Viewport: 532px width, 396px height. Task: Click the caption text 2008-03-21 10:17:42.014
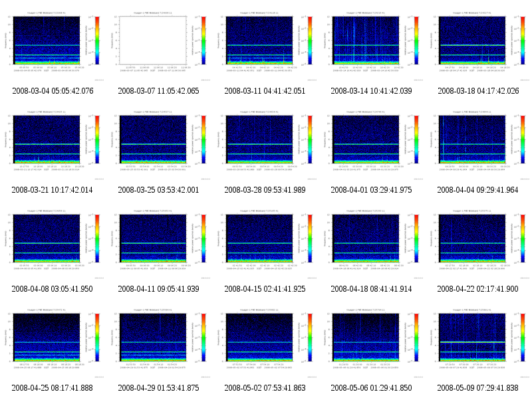click(x=53, y=190)
